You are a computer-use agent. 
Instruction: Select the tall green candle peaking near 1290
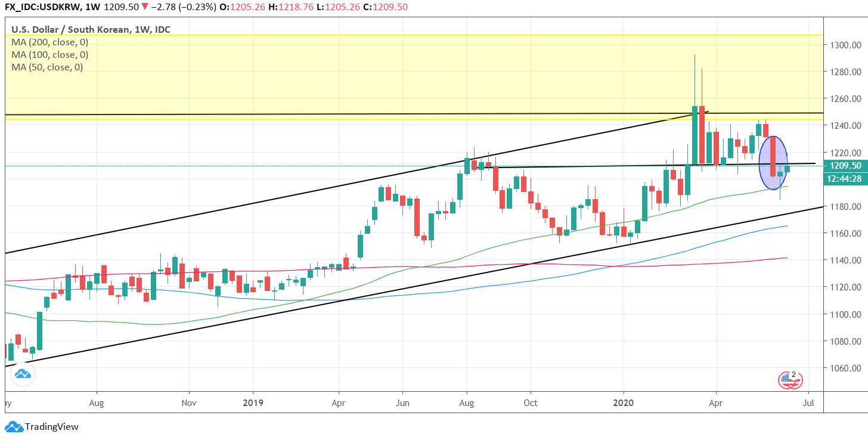[x=695, y=135]
